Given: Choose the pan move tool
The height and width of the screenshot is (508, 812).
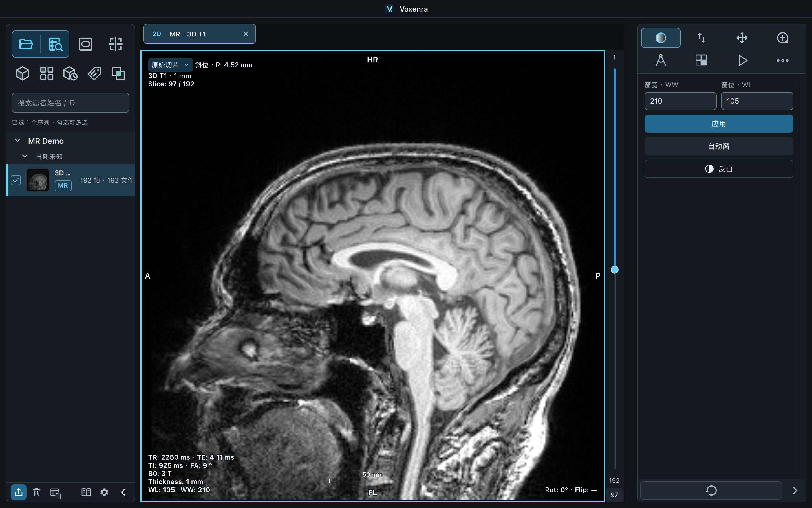Looking at the screenshot, I should [x=742, y=38].
